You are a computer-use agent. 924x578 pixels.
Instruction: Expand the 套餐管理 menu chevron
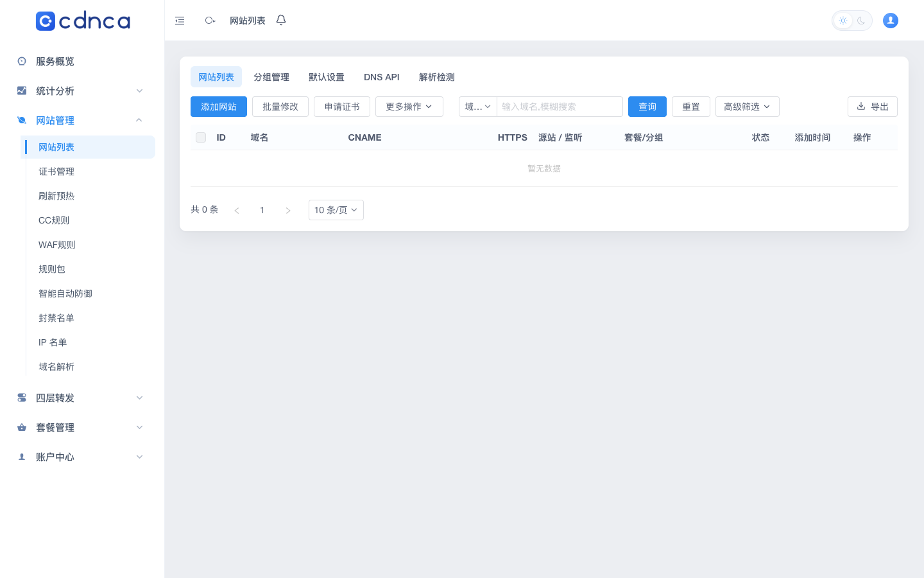139,427
